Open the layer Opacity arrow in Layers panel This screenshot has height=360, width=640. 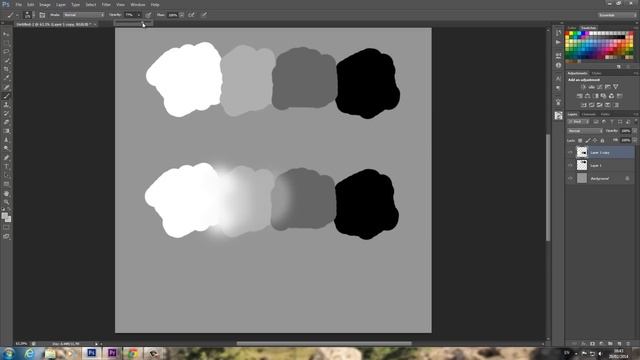click(x=634, y=131)
